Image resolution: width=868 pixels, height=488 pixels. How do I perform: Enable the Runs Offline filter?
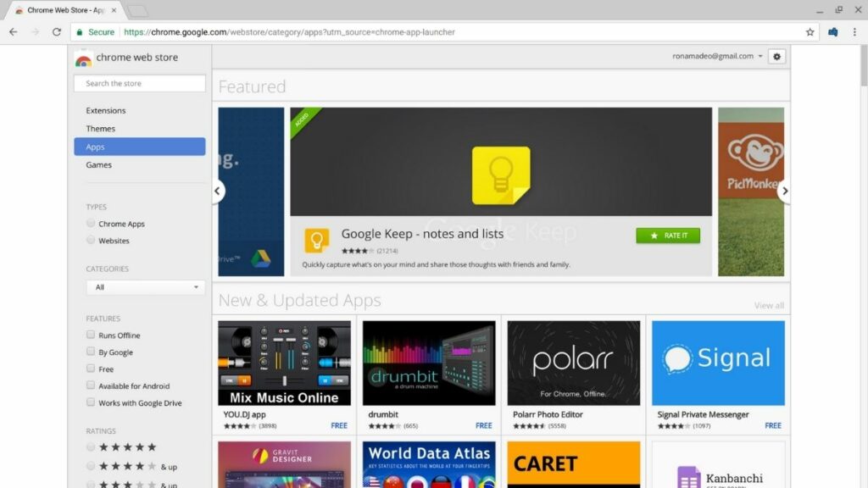tap(91, 335)
